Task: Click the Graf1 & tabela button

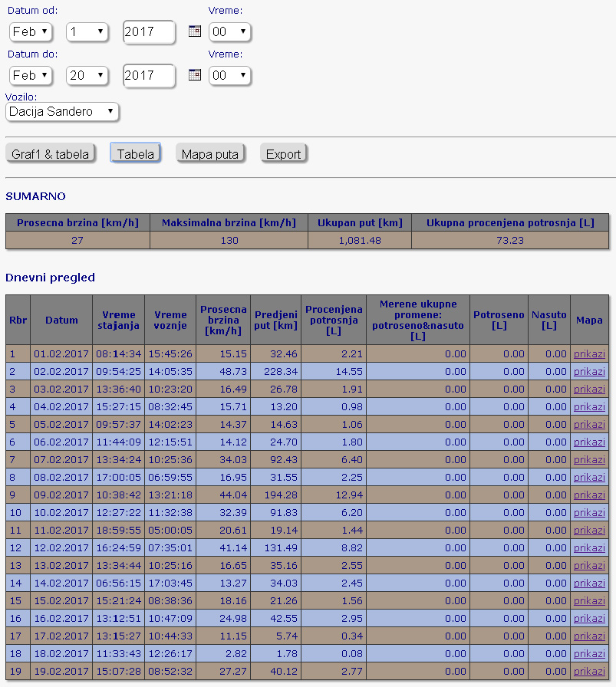Action: point(51,154)
